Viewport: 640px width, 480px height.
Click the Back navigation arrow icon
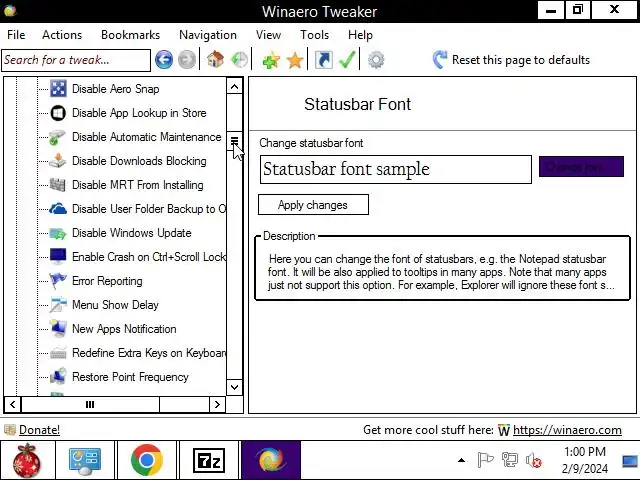164,60
